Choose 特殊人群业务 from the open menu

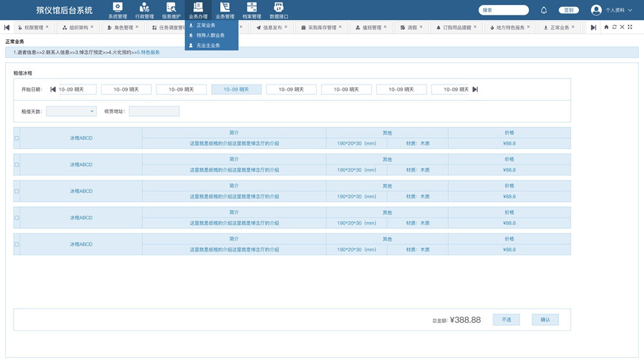(211, 35)
